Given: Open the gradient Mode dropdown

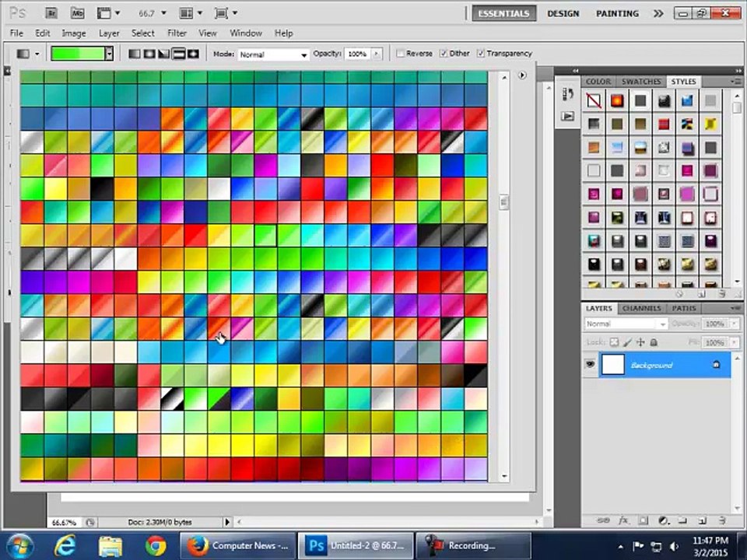Looking at the screenshot, I should point(273,54).
